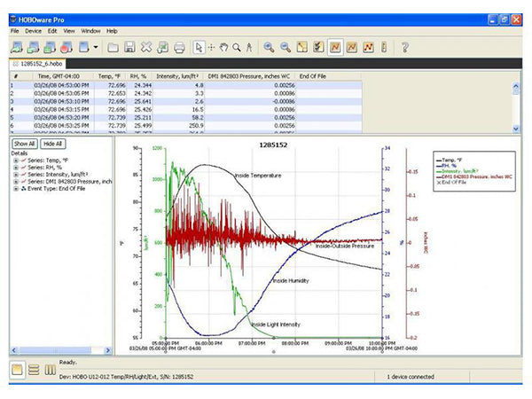The height and width of the screenshot is (399, 532).
Task: Click the zoom in magnifier icon
Action: coord(268,47)
